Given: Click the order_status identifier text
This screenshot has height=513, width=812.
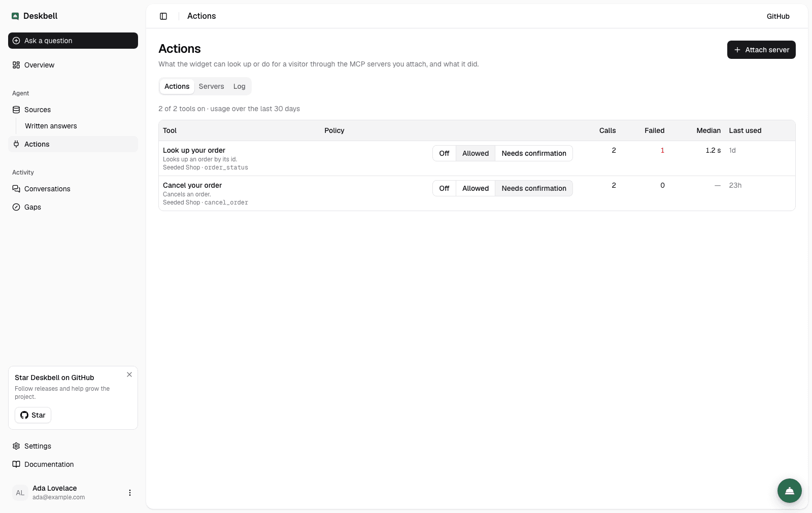Looking at the screenshot, I should tap(226, 167).
